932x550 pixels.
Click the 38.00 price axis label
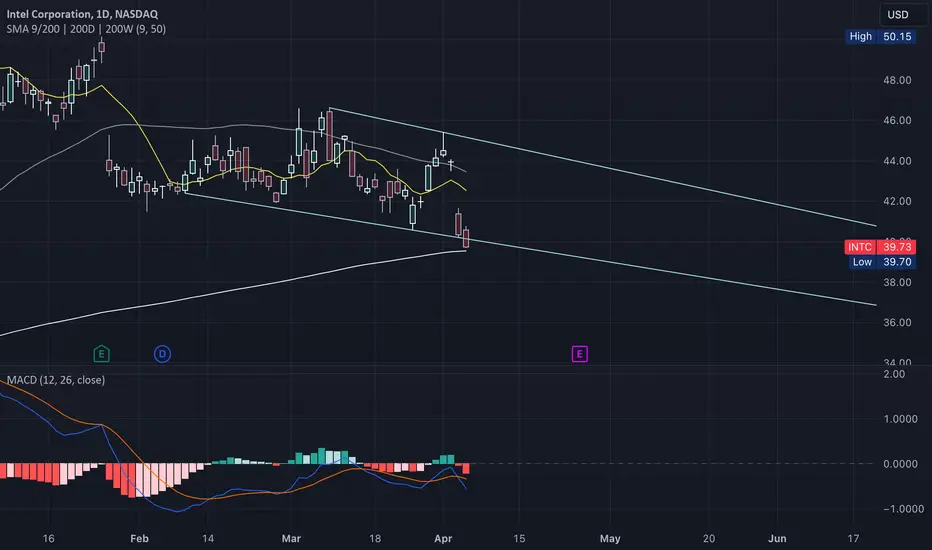(897, 282)
